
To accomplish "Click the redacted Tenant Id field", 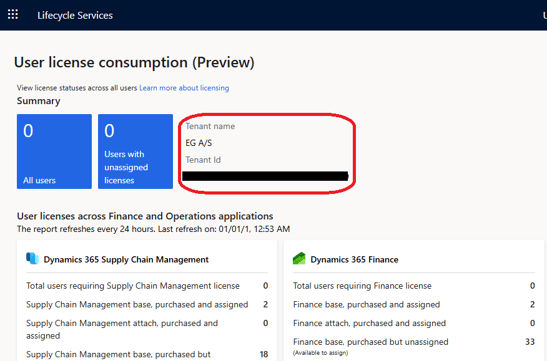I will click(265, 176).
